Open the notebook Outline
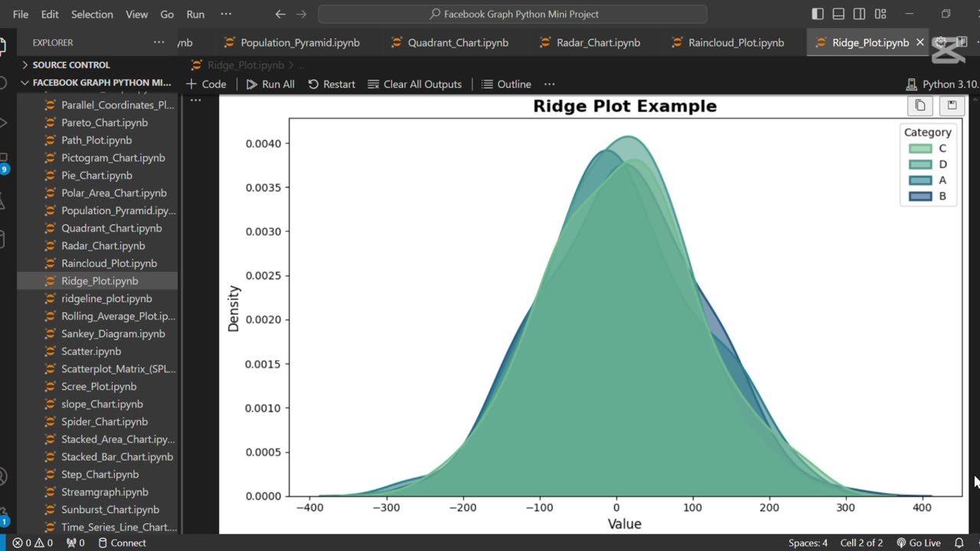This screenshot has height=551, width=980. (x=506, y=84)
